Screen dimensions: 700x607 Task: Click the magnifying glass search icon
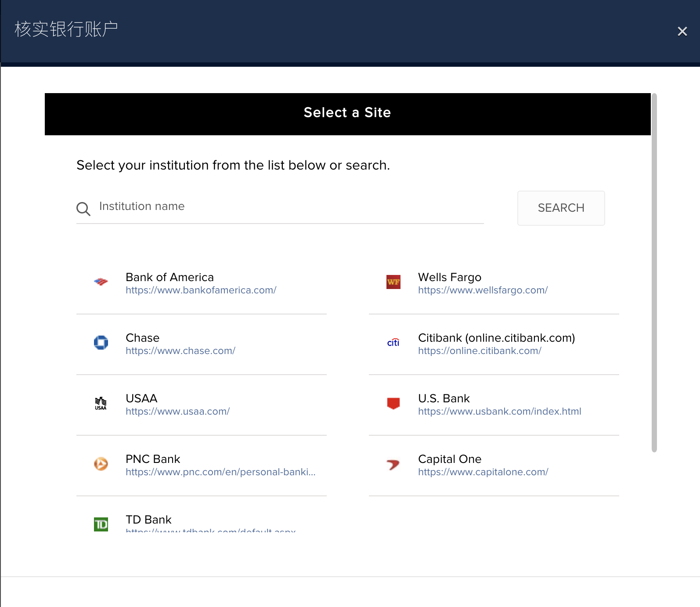pos(83,209)
